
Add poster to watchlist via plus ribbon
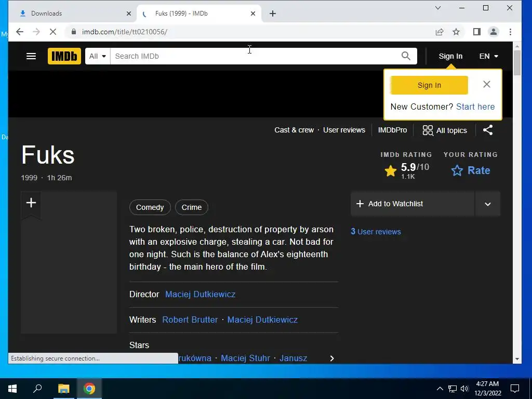31,203
